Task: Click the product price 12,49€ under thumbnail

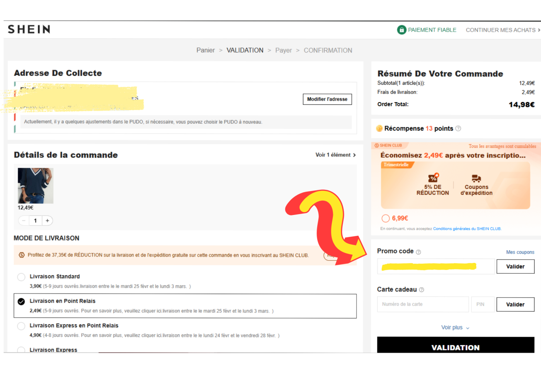Action: coord(26,208)
